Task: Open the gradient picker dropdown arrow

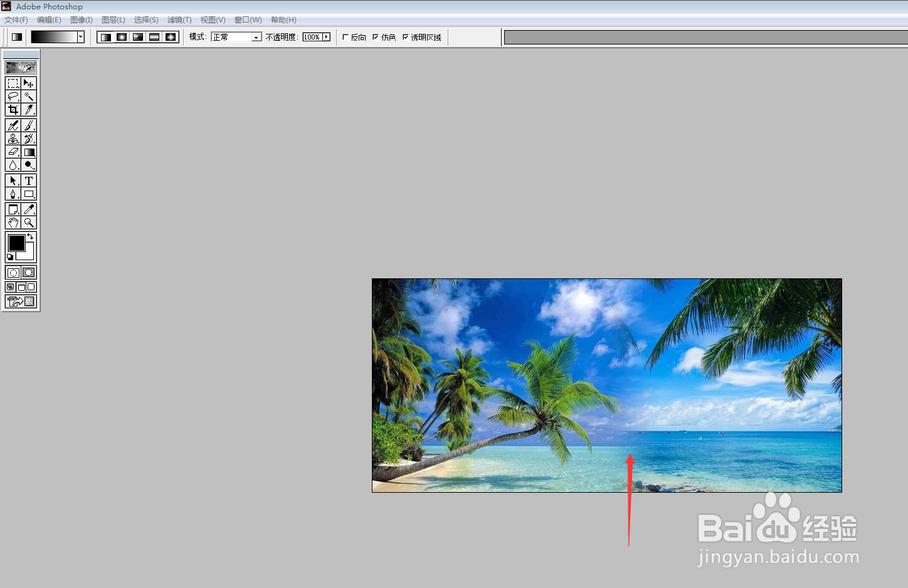Action: [81, 37]
